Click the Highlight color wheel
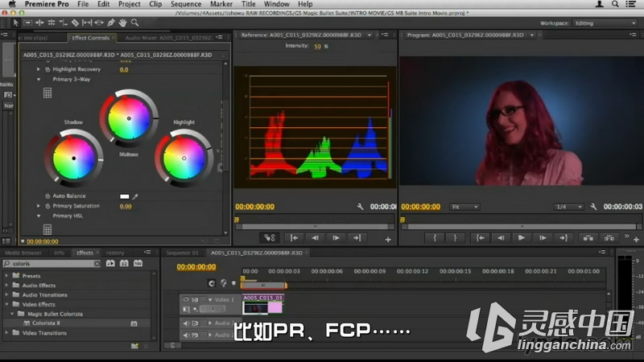Image resolution: width=644 pixels, height=362 pixels. click(184, 158)
